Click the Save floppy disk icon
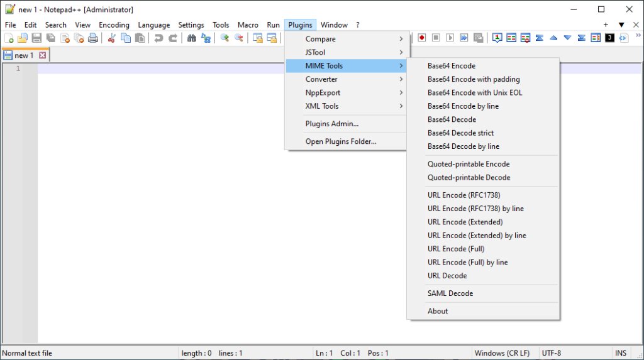 click(36, 38)
